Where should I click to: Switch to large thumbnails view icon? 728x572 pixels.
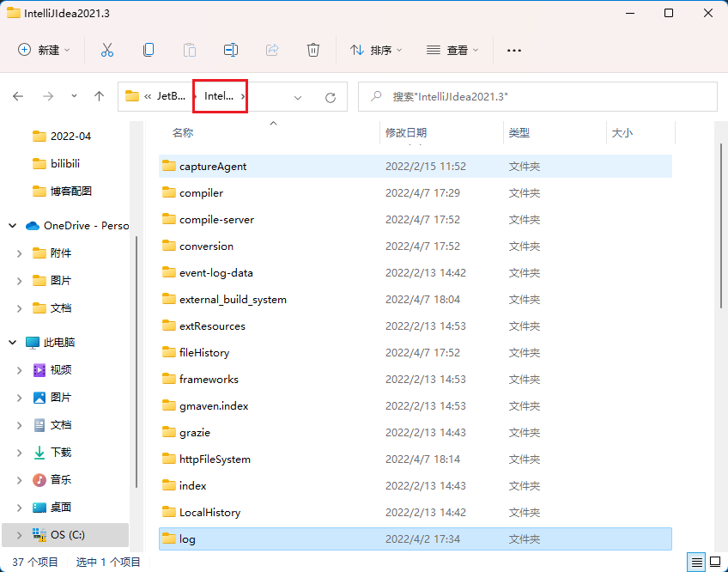click(714, 562)
